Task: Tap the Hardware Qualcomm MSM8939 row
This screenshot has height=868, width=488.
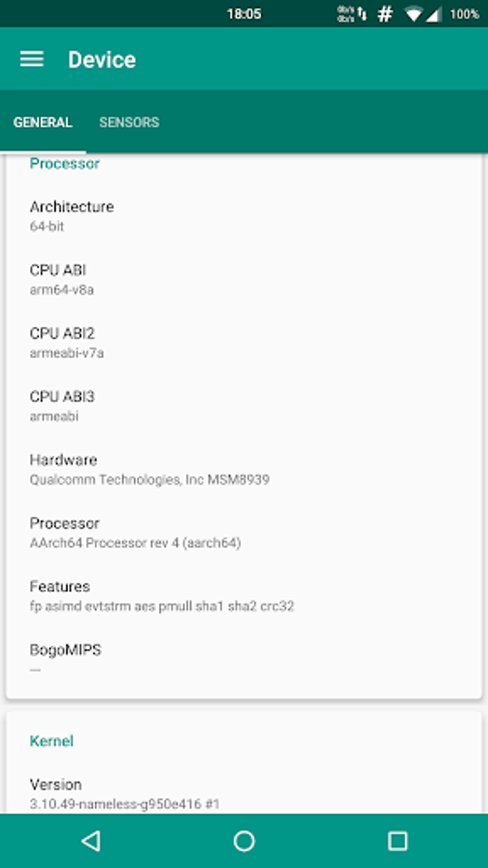Action: (149, 469)
